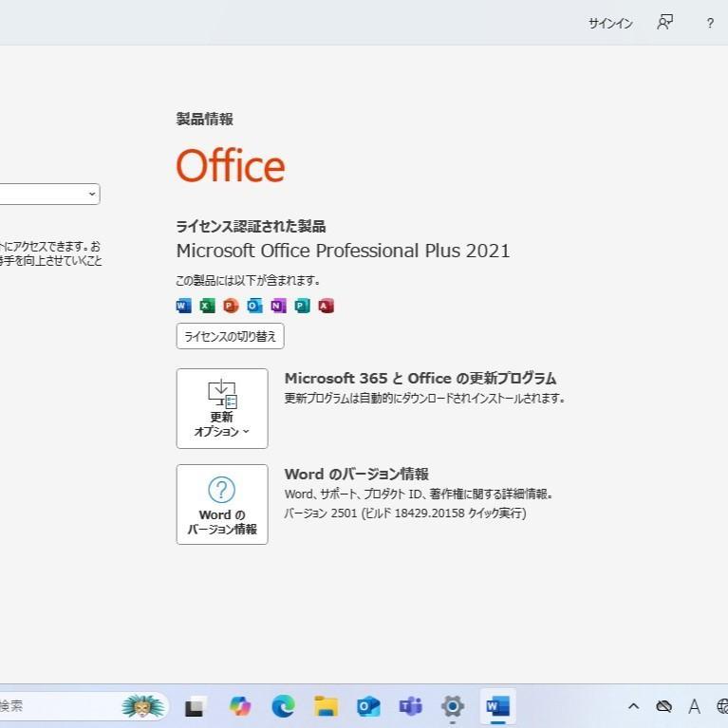The image size is (728, 728).
Task: Click the Publisher app icon in product list
Action: pos(302,306)
